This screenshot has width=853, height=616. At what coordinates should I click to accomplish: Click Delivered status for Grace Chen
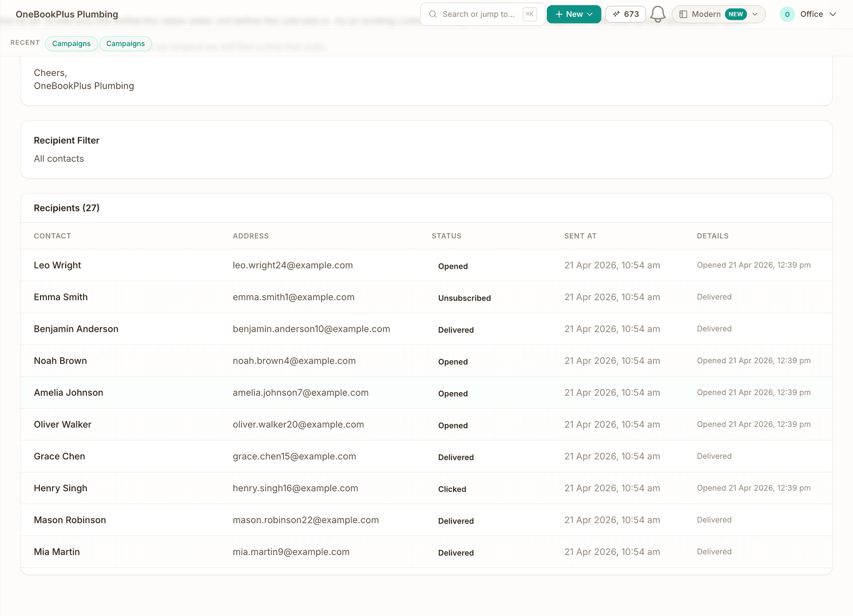(x=456, y=457)
